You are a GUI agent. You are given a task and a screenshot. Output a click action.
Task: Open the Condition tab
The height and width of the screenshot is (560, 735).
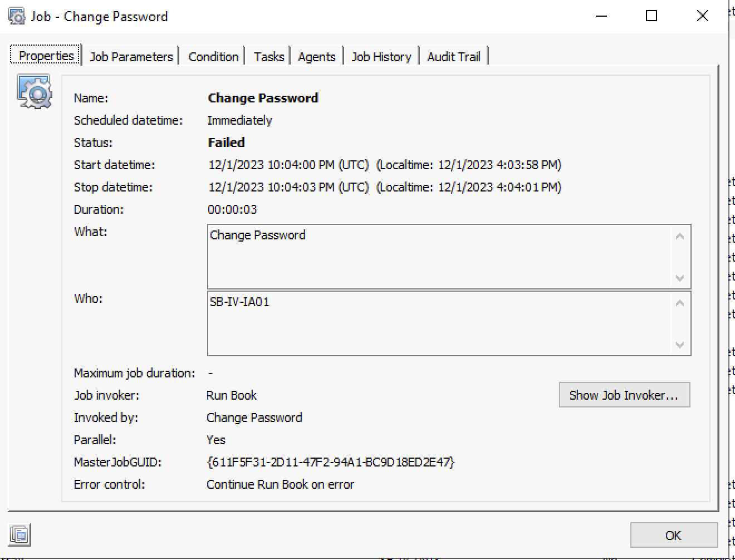click(x=213, y=57)
